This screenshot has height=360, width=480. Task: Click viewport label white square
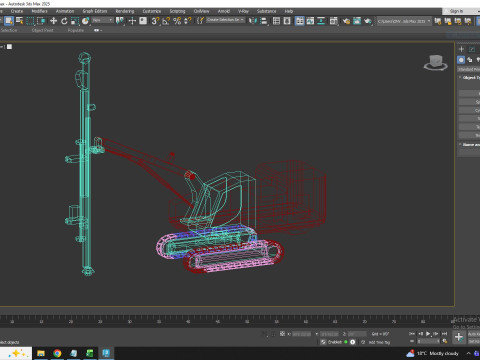9,47
